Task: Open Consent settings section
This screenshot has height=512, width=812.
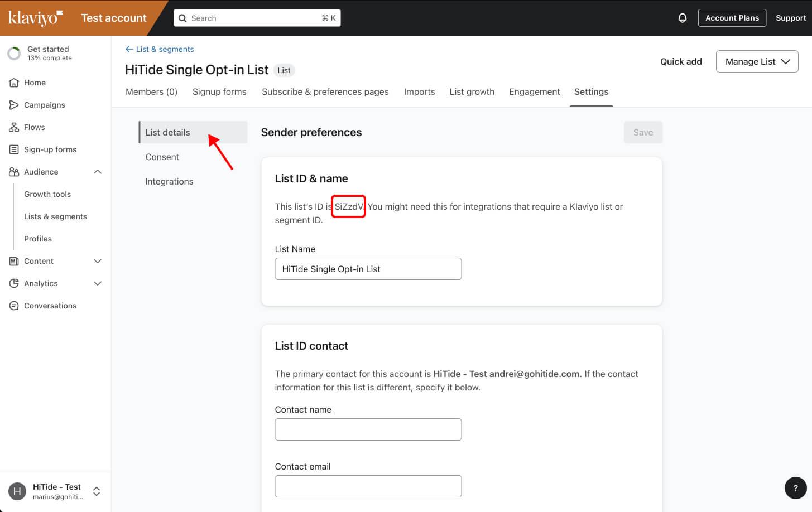Action: 162,157
